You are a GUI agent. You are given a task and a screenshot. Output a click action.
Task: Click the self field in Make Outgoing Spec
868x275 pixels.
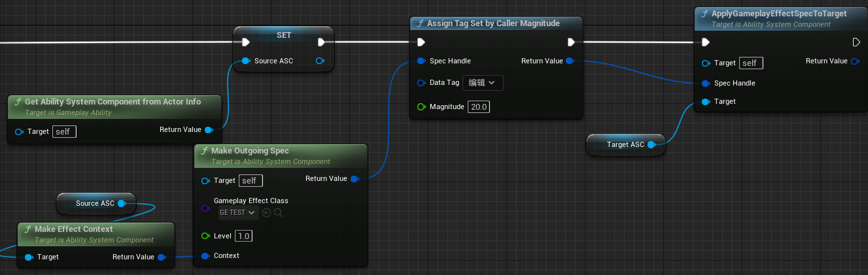point(251,180)
